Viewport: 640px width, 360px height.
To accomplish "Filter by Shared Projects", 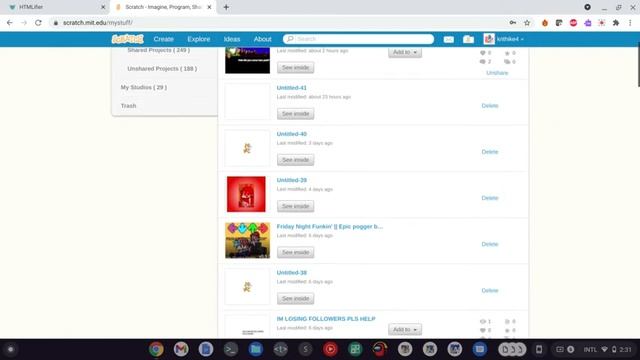I will 158,50.
